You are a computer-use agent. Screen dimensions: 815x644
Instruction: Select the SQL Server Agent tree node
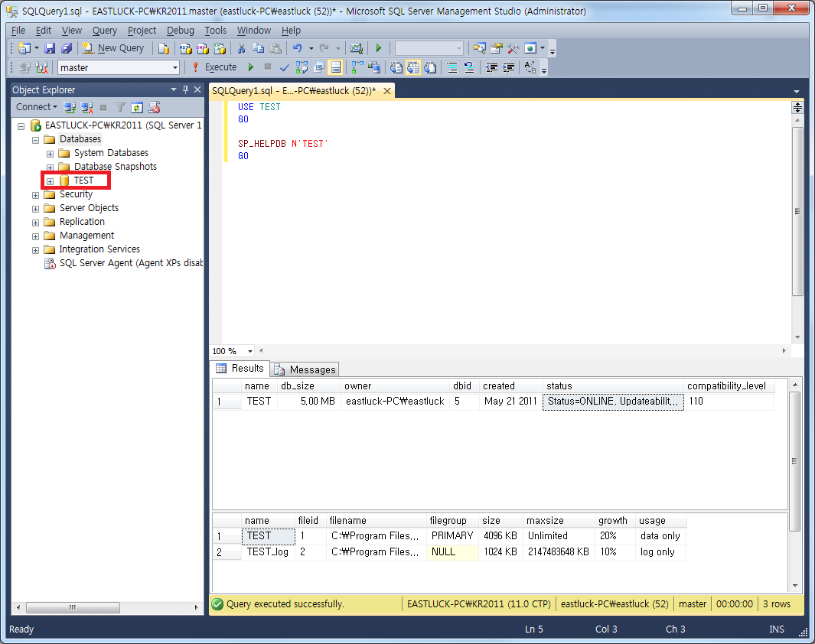pos(131,263)
